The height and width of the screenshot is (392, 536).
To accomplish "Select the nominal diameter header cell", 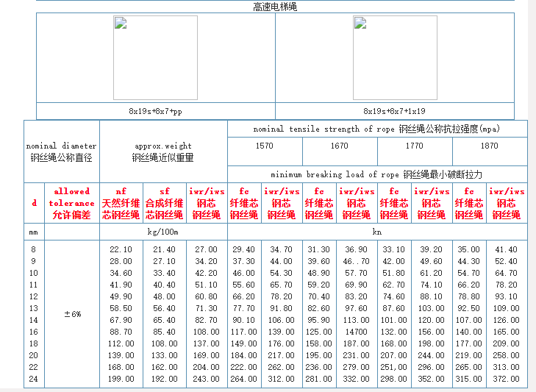I will click(x=61, y=152).
